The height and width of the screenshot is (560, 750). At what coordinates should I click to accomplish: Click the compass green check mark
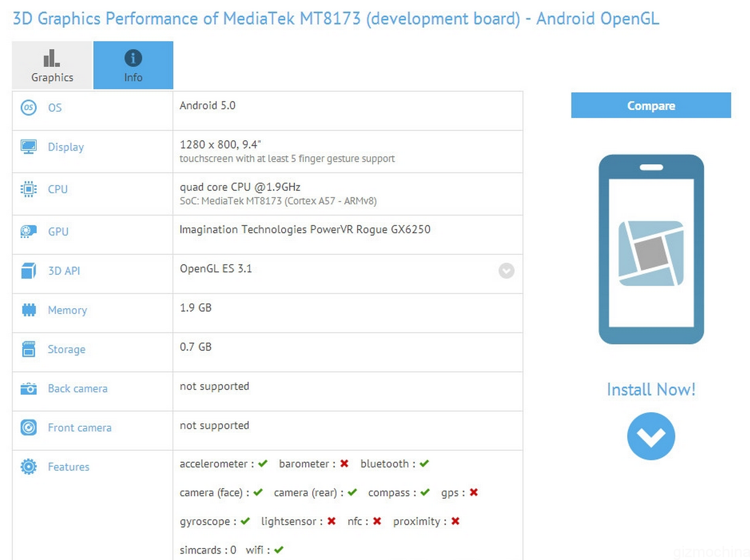[x=425, y=492]
